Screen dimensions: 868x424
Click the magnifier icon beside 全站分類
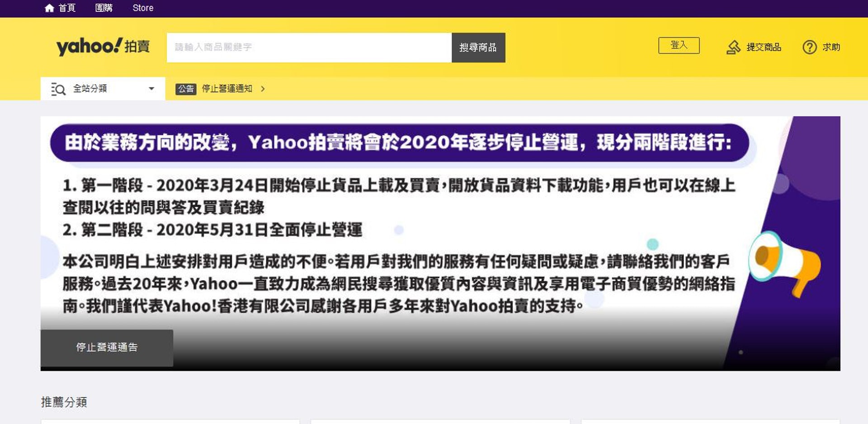pyautogui.click(x=58, y=89)
